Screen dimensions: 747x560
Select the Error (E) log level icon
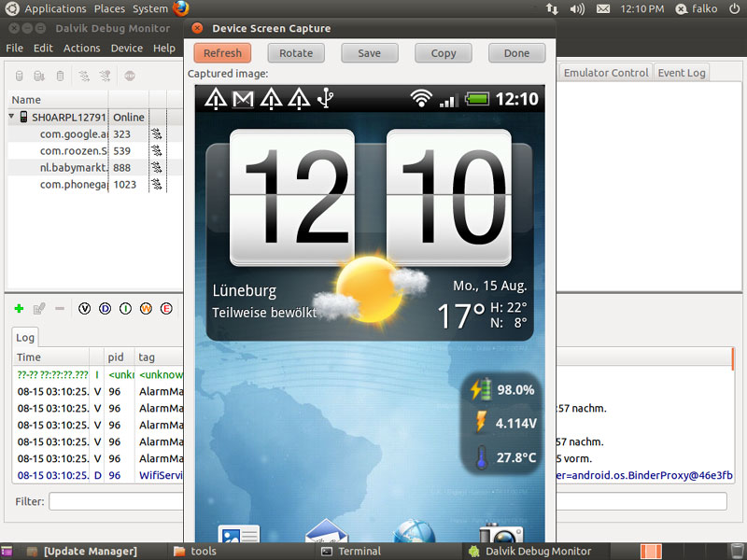(x=166, y=308)
